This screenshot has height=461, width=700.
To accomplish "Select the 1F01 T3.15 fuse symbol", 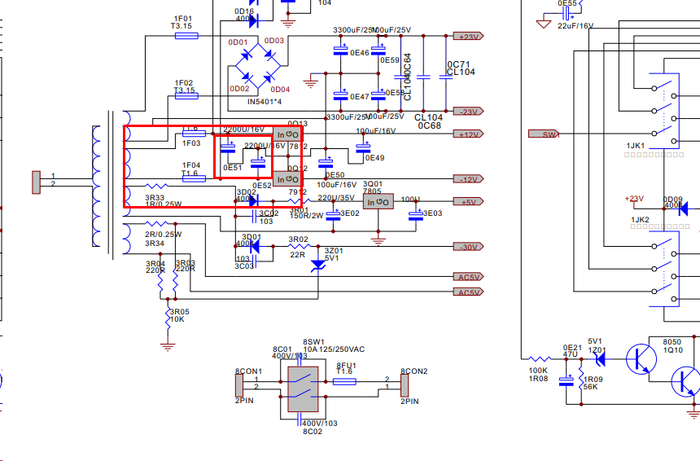I will (x=187, y=36).
